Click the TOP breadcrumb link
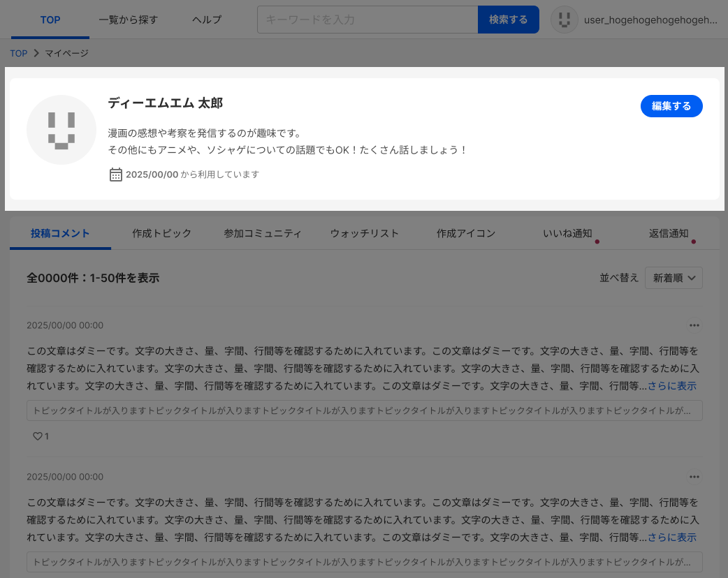 point(18,54)
